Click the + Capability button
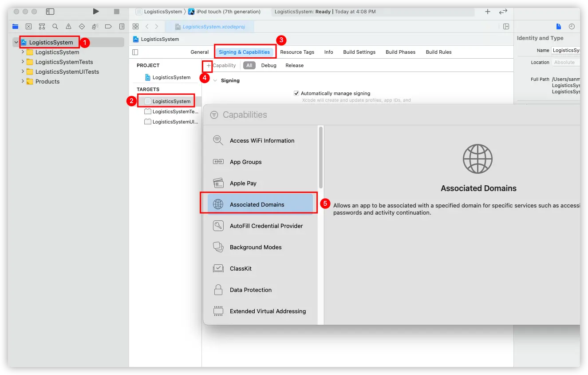The height and width of the screenshot is (375, 588). tap(221, 65)
